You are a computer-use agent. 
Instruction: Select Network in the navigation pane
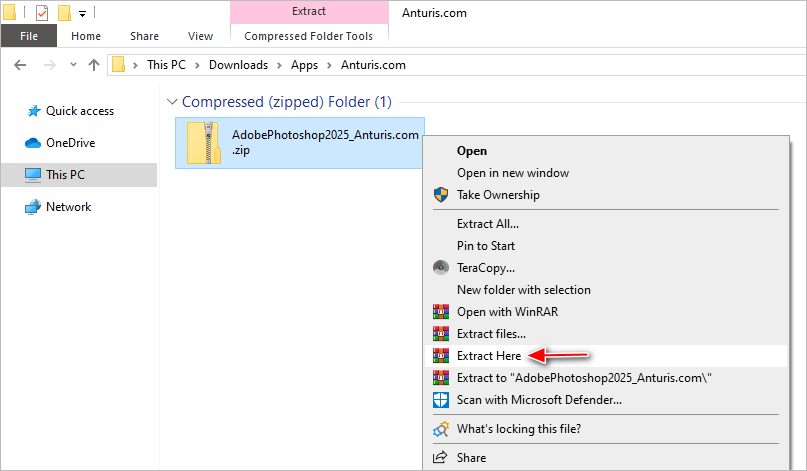(x=68, y=207)
